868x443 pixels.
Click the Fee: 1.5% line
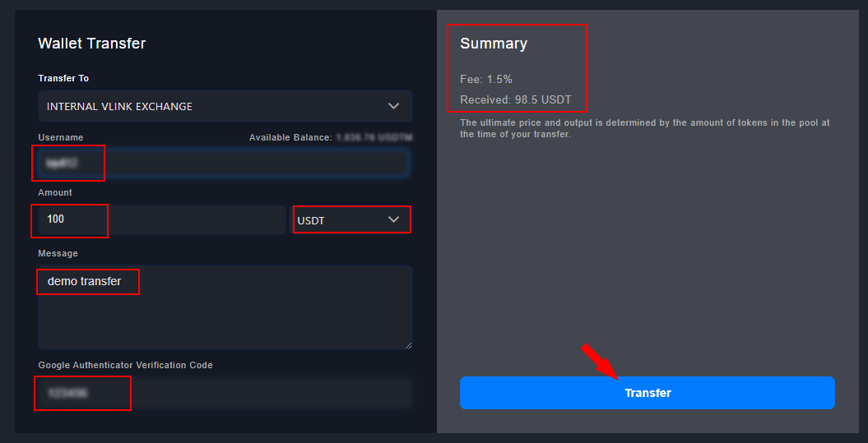click(x=486, y=79)
